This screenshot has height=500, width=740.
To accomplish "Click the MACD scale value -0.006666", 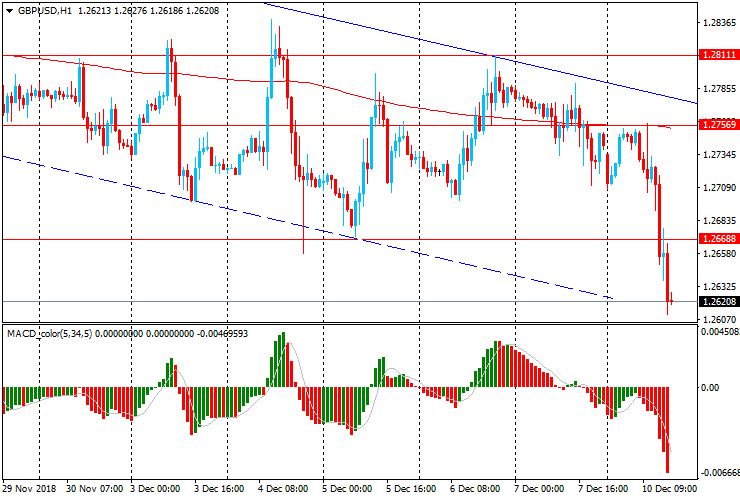I will [x=719, y=472].
